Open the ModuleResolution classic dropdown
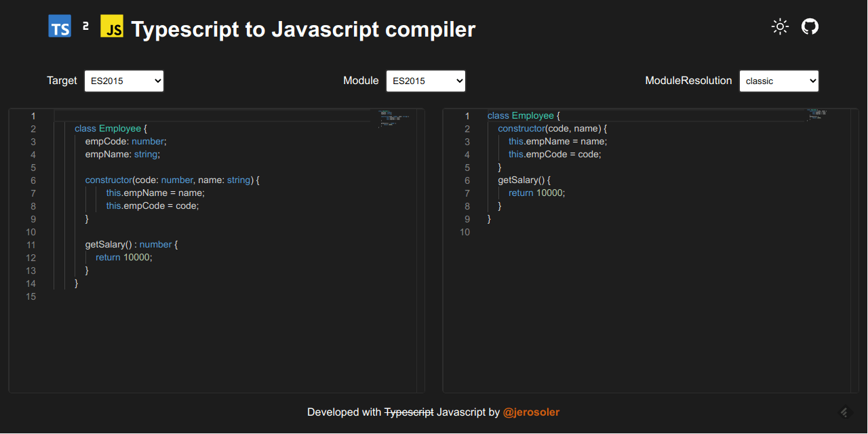Viewport: 868px width, 434px height. [x=778, y=81]
